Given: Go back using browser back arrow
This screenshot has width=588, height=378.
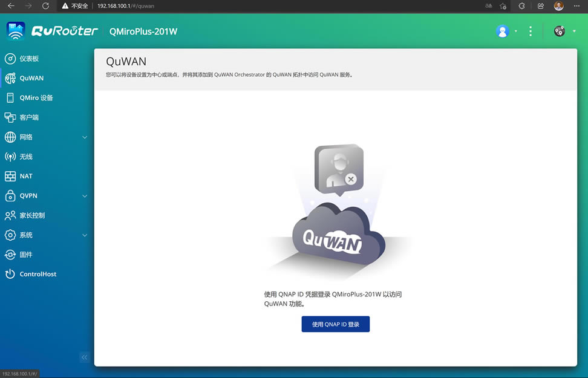Looking at the screenshot, I should (x=11, y=5).
